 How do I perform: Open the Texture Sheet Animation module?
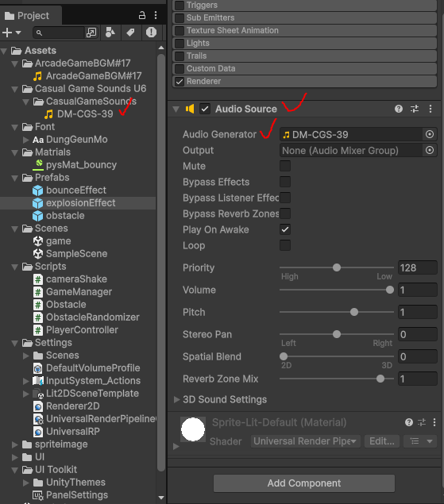pyautogui.click(x=305, y=30)
